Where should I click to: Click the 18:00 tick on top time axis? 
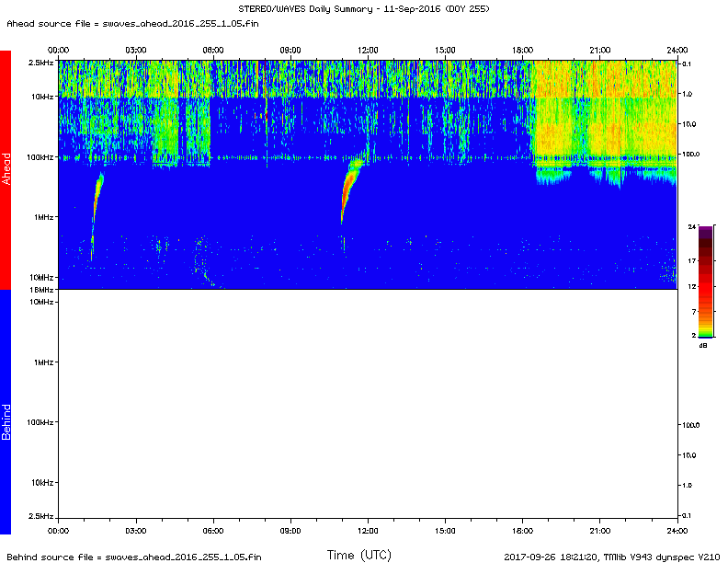pyautogui.click(x=523, y=50)
